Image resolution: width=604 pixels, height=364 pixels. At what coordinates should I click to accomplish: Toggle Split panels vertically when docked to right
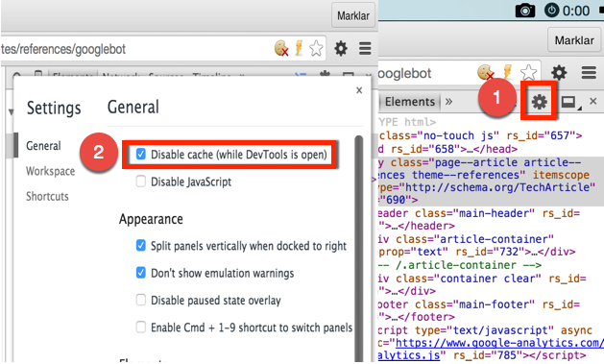coord(141,245)
